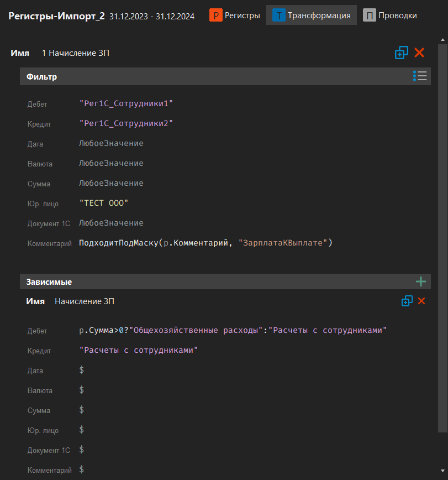Duplicate the dependent "Начисление ЗП" rule

pyautogui.click(x=407, y=301)
